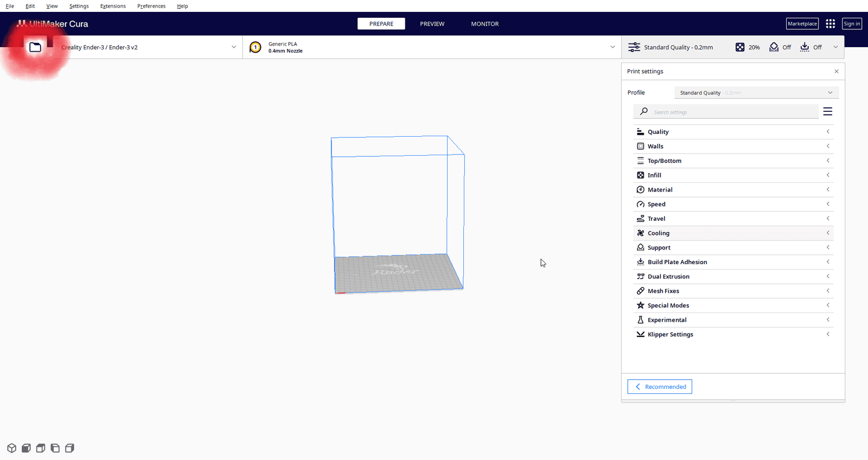Open the File menu
Viewport: 868px width, 460px height.
coord(10,6)
